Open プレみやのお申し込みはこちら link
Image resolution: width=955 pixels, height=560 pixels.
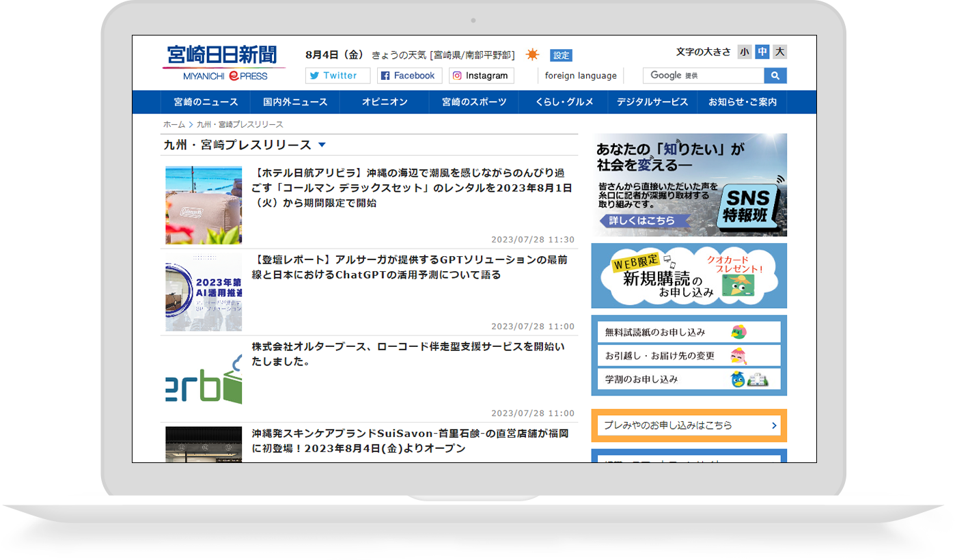[x=689, y=425]
